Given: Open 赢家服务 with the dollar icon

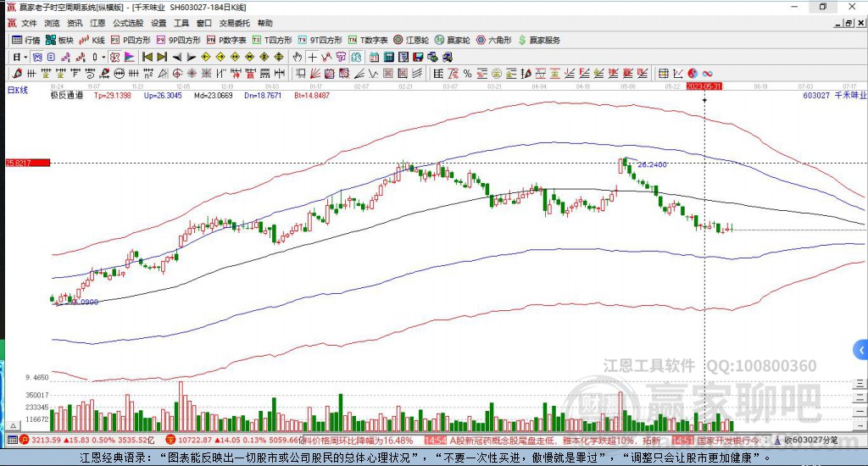Looking at the screenshot, I should [x=538, y=40].
